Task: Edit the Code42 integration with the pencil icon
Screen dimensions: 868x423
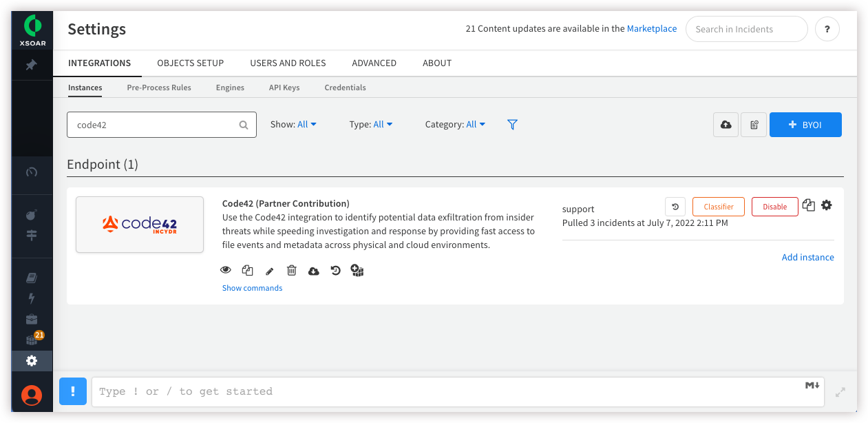Action: pos(269,270)
